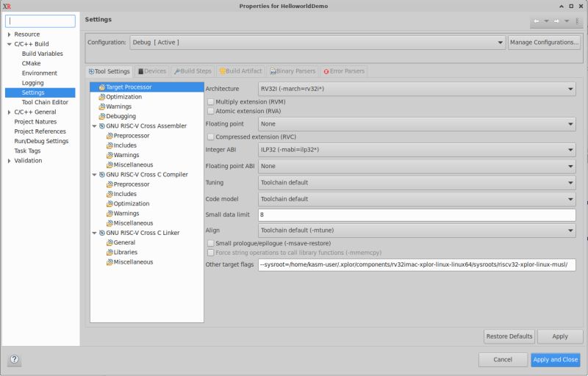Click the Build Steps wrench icon
588x376 pixels.
click(177, 71)
